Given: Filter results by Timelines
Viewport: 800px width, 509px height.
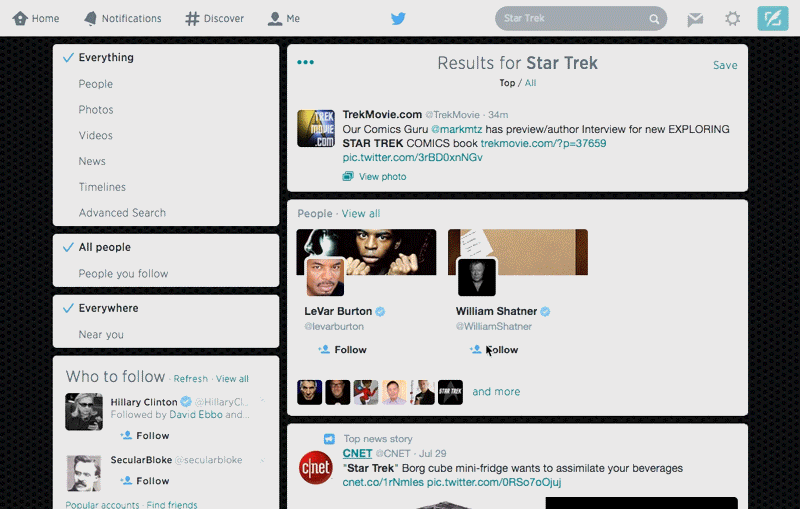Looking at the screenshot, I should click(102, 187).
